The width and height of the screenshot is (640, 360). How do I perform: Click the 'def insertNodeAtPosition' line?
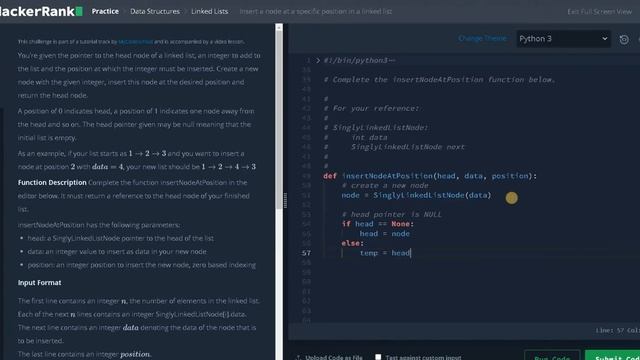pyautogui.click(x=430, y=176)
